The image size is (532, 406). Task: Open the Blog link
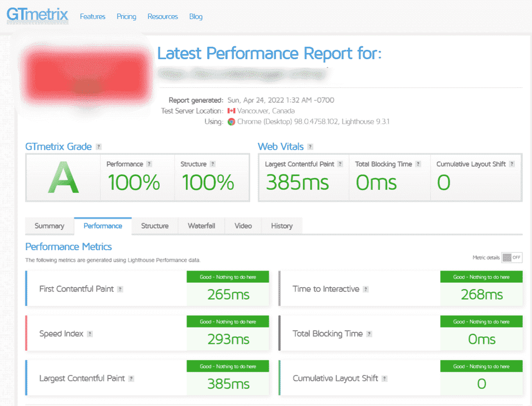(196, 17)
